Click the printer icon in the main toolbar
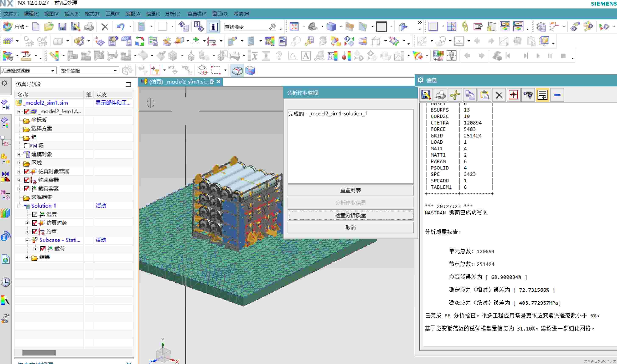This screenshot has height=364, width=617. (x=89, y=26)
